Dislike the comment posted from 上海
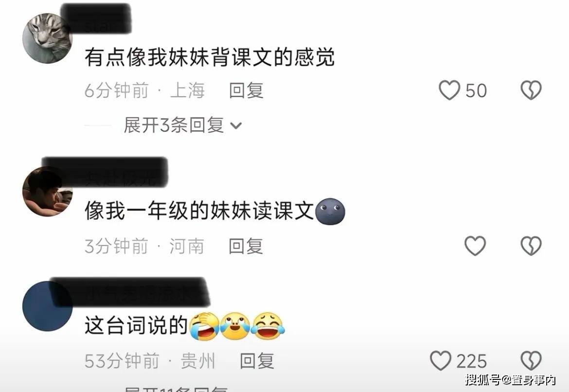This screenshot has height=392, width=569. pyautogui.click(x=531, y=90)
